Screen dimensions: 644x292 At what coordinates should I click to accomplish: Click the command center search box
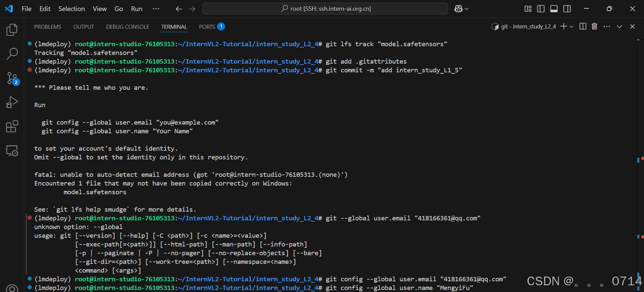click(x=325, y=9)
